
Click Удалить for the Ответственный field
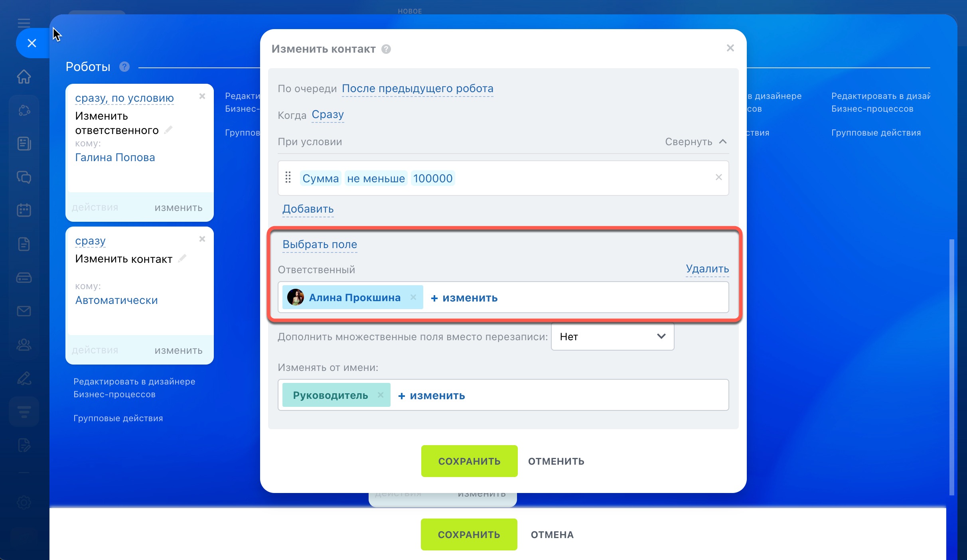[x=707, y=269]
